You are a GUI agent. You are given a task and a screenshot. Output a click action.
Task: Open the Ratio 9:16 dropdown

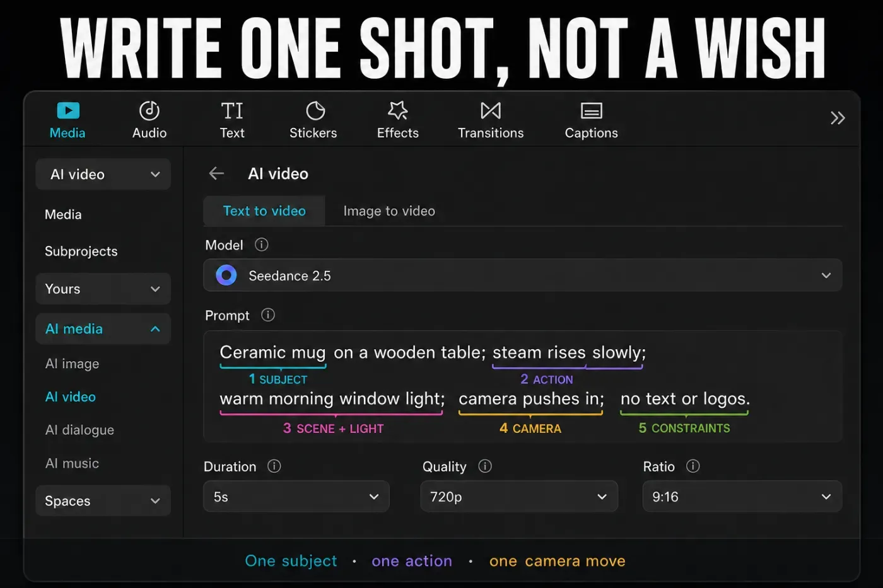coord(742,497)
